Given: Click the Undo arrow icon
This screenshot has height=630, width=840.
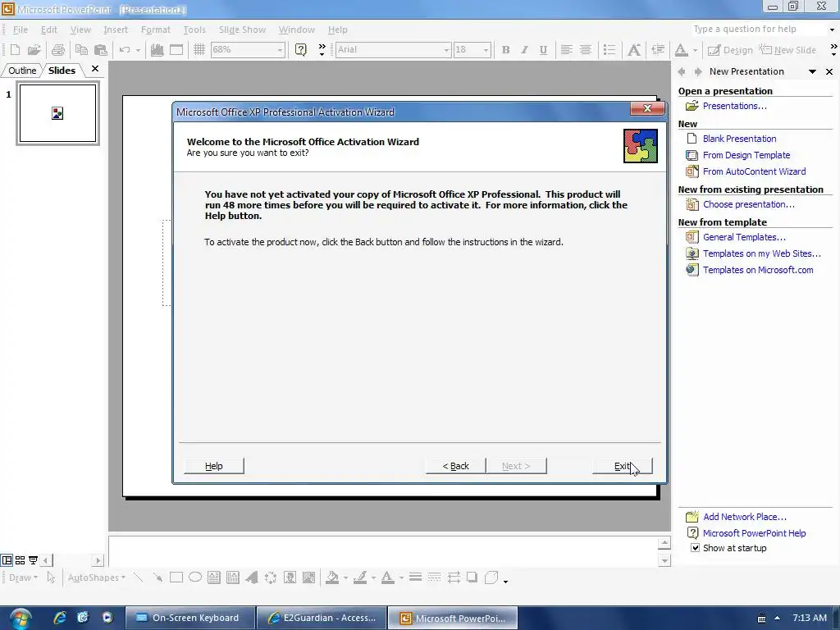Looking at the screenshot, I should (x=125, y=50).
